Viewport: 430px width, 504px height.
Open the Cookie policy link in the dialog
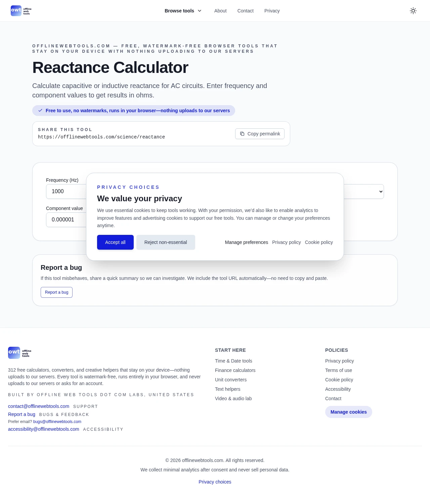tap(319, 242)
